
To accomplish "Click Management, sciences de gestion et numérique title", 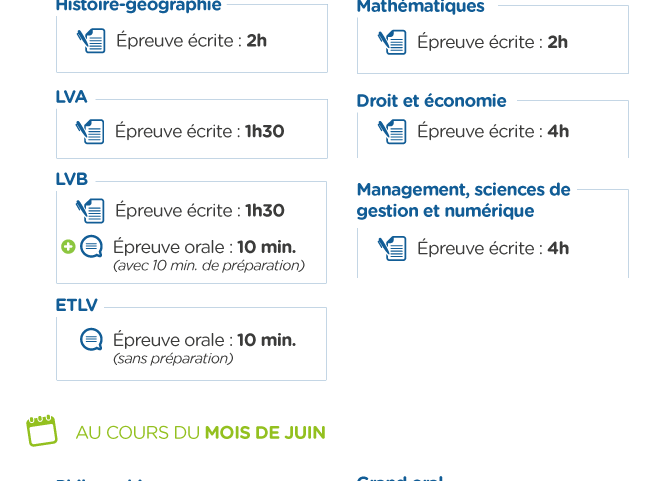I will [464, 200].
